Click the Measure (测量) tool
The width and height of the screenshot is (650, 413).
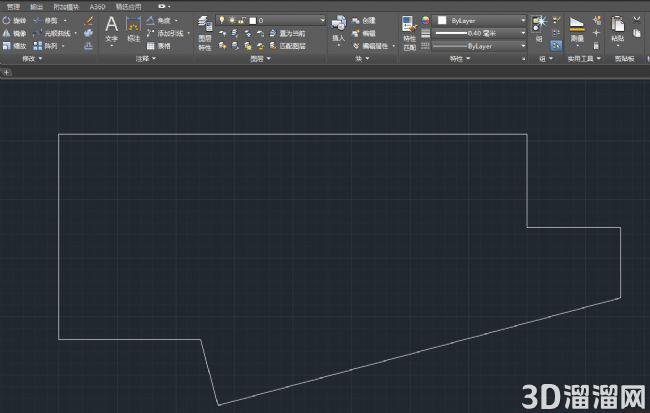(x=577, y=30)
